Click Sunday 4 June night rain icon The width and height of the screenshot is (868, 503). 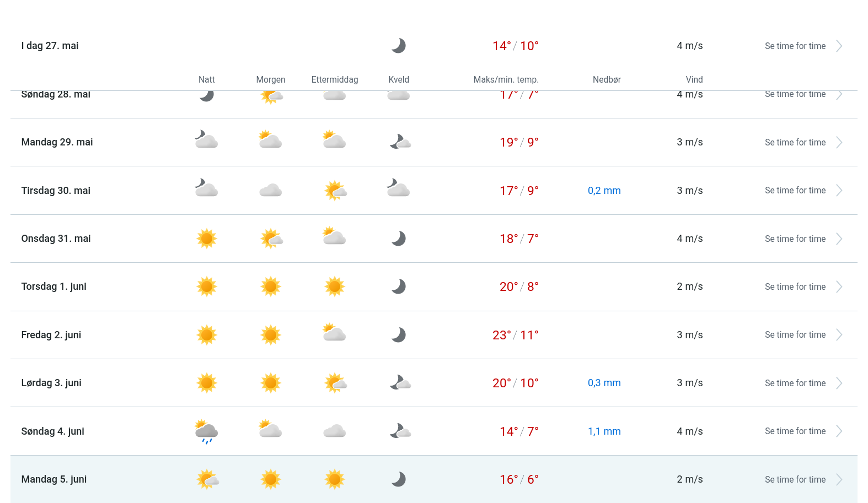tap(207, 431)
